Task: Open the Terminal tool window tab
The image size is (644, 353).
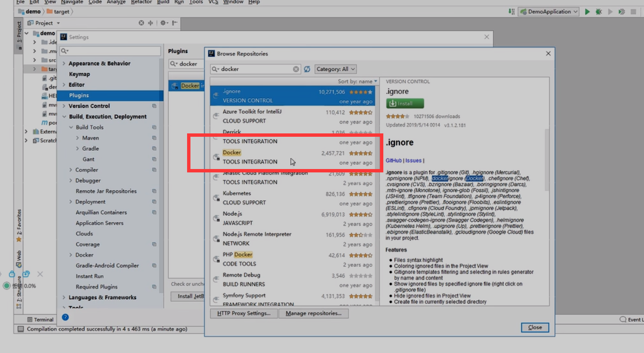Action: pos(40,319)
